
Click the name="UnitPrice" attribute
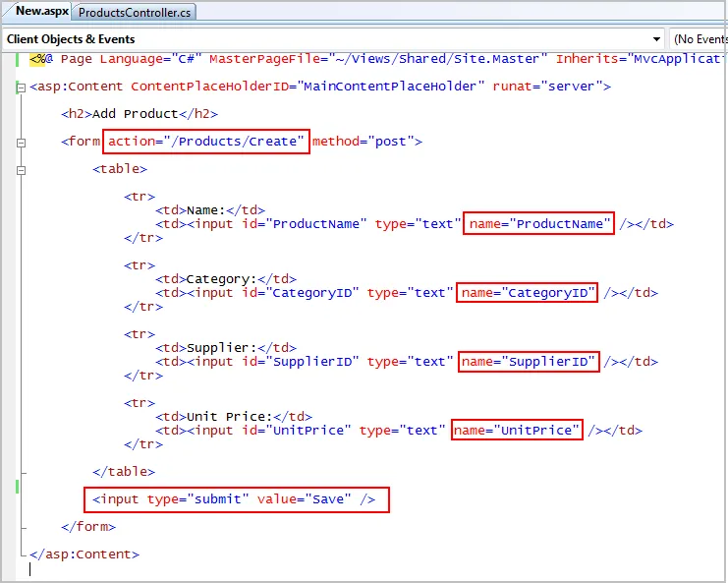[516, 431]
